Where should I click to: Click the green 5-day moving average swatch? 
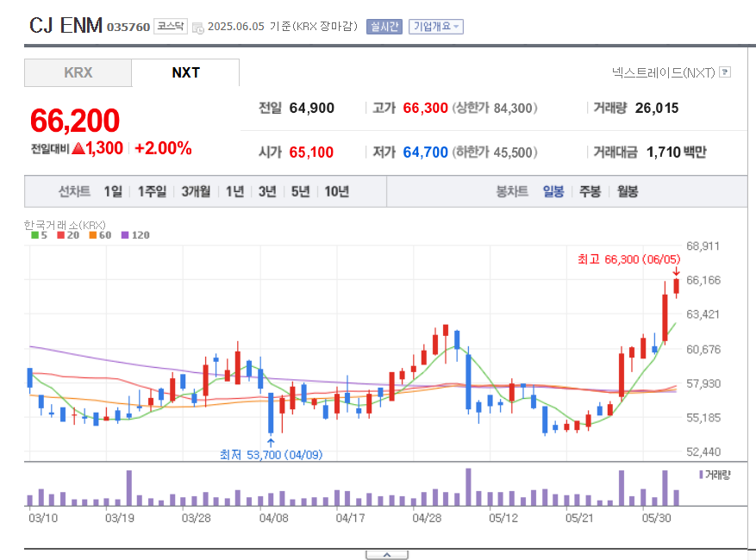(x=34, y=235)
